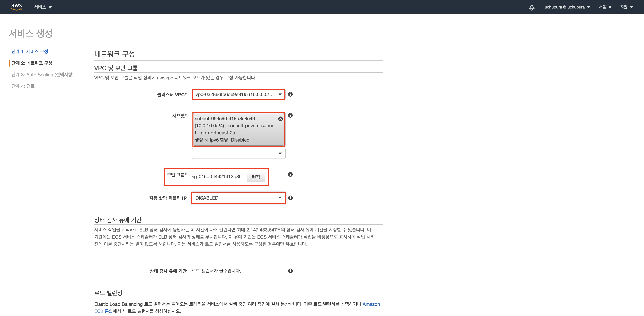Open the 서울 region selector
This screenshot has height=316, width=644.
point(605,7)
